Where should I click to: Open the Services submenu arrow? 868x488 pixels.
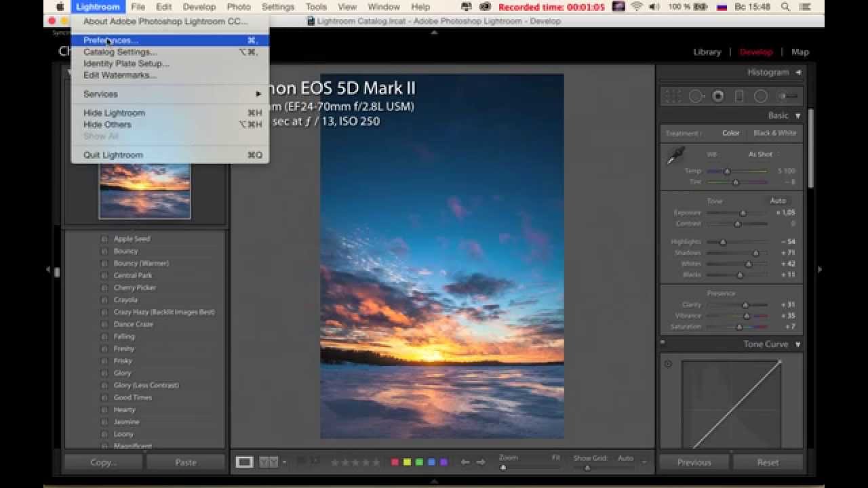[258, 94]
